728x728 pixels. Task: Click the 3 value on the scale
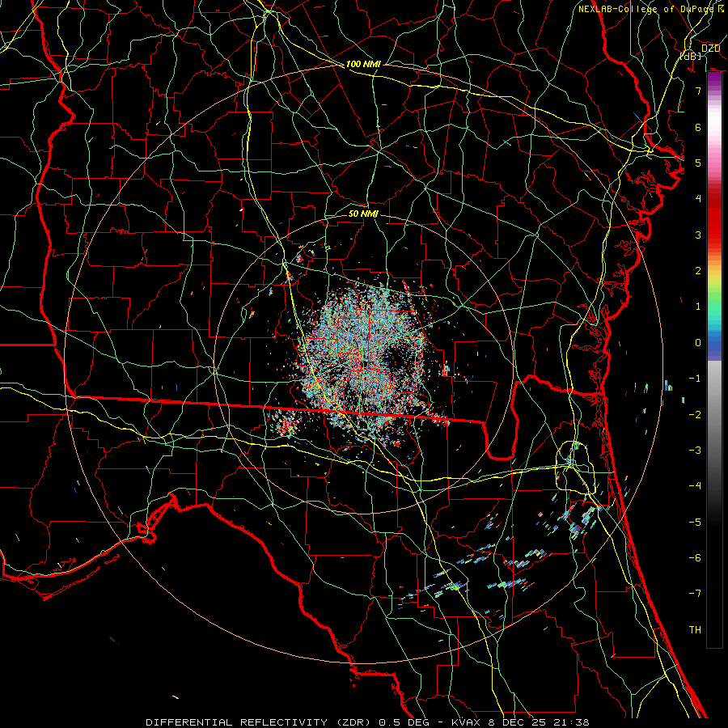click(x=698, y=235)
